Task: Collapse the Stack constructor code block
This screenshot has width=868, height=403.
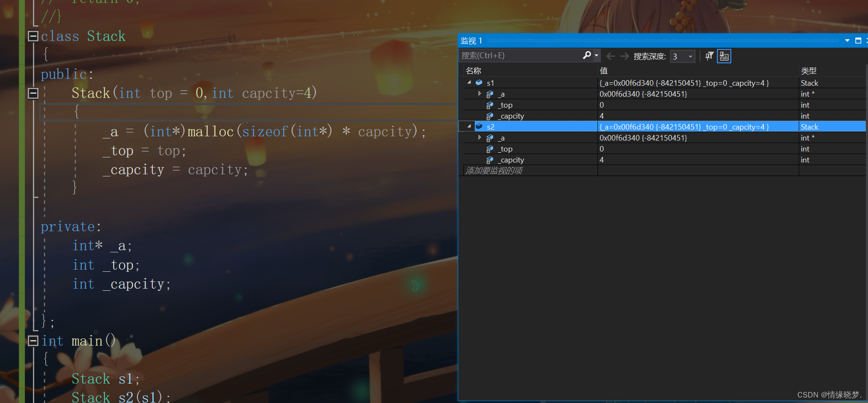Action: (33, 93)
